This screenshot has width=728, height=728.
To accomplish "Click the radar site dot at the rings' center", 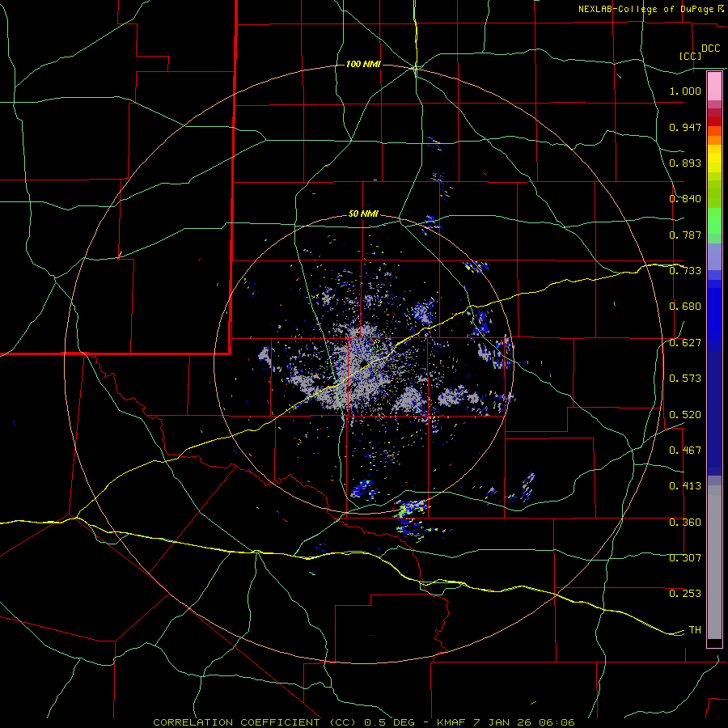I will point(363,363).
